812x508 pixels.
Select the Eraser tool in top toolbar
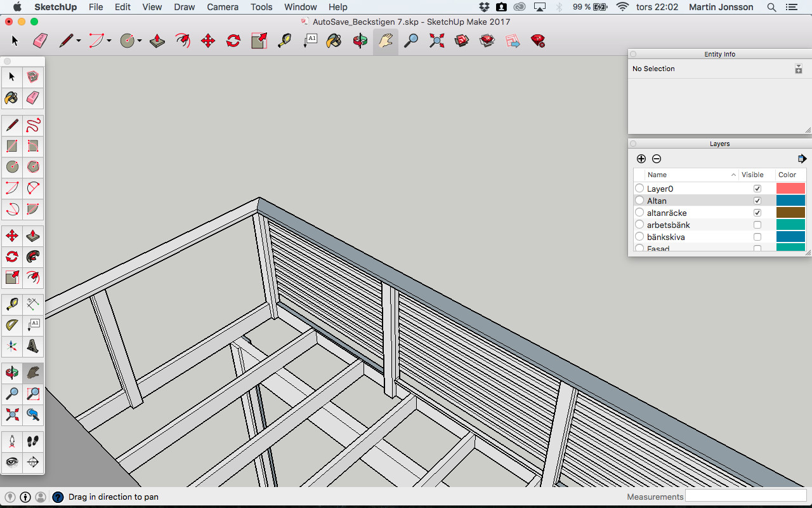(x=40, y=41)
